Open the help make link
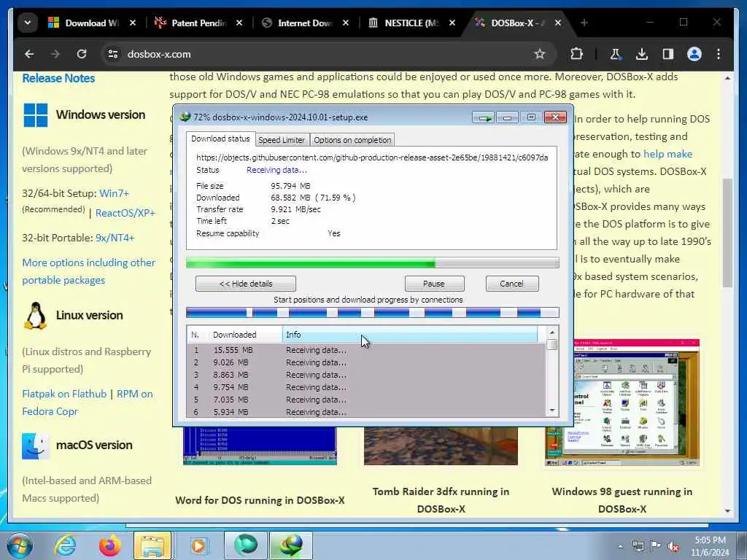747x560 pixels. tap(667, 154)
